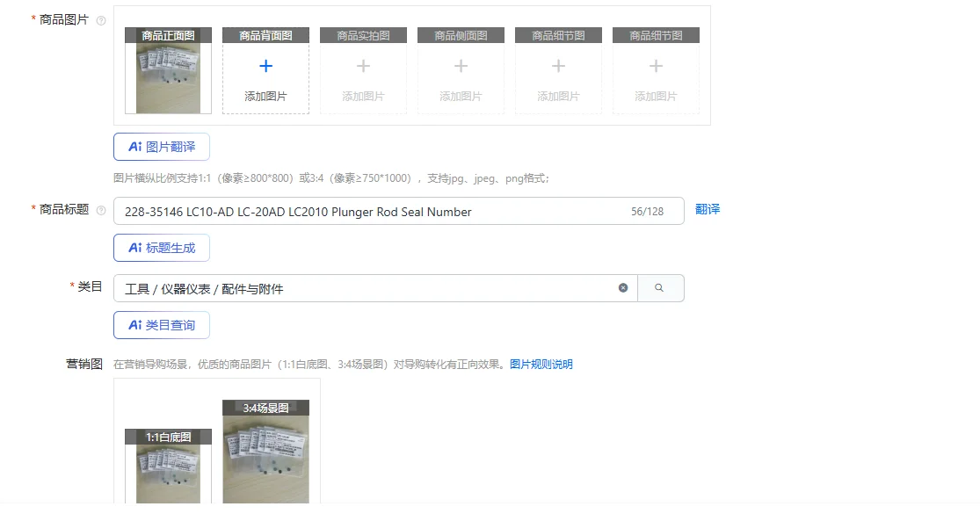This screenshot has height=521, width=980.
Task: Select the 1:1白底图 marketing thumbnail
Action: (168, 466)
